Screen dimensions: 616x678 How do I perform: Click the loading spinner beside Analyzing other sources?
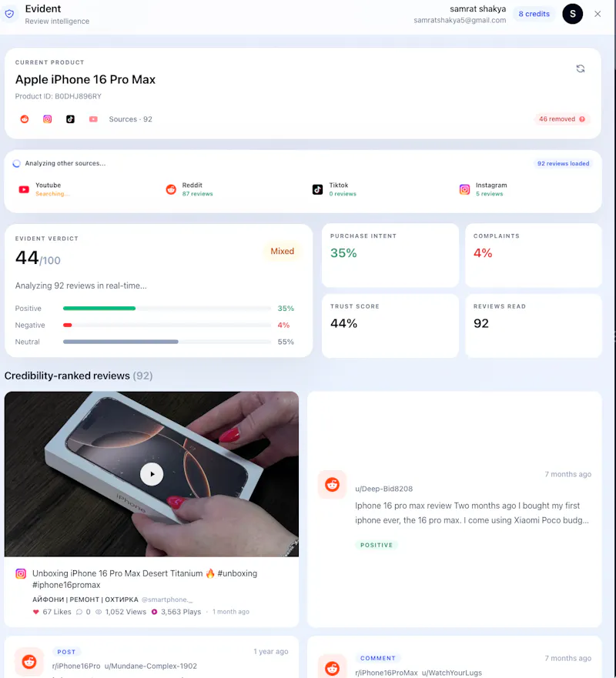click(16, 163)
